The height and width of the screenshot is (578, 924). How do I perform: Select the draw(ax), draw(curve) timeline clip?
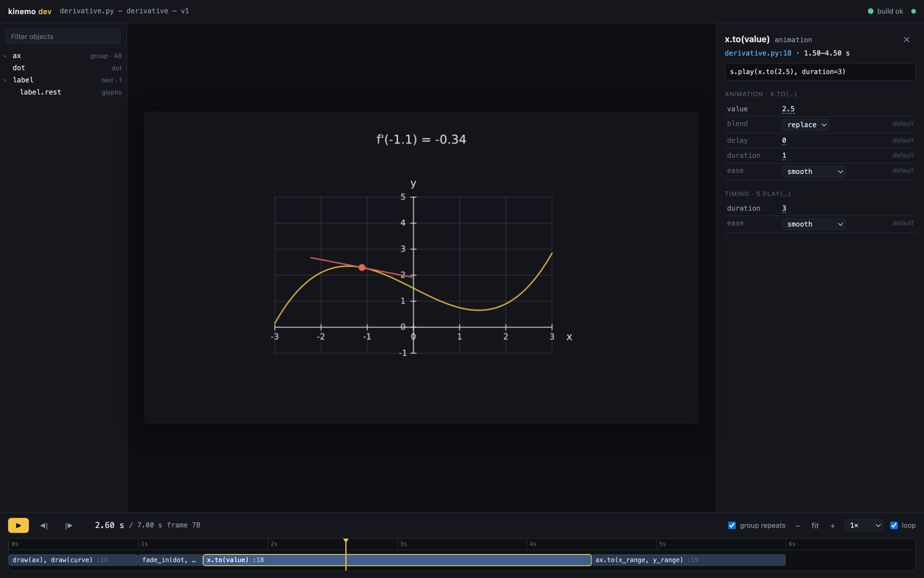click(x=73, y=560)
